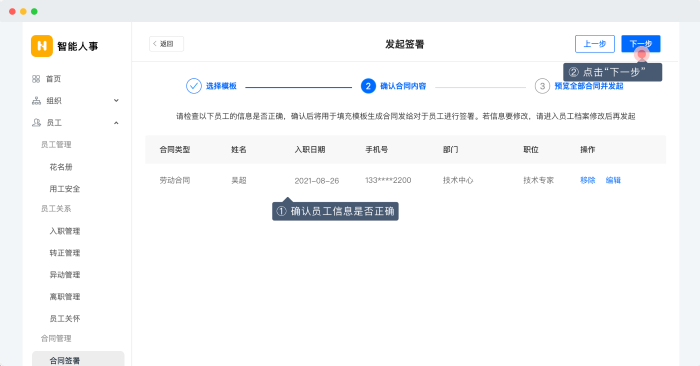Open 入职管理 in the sidebar
700x366 pixels.
65,231
